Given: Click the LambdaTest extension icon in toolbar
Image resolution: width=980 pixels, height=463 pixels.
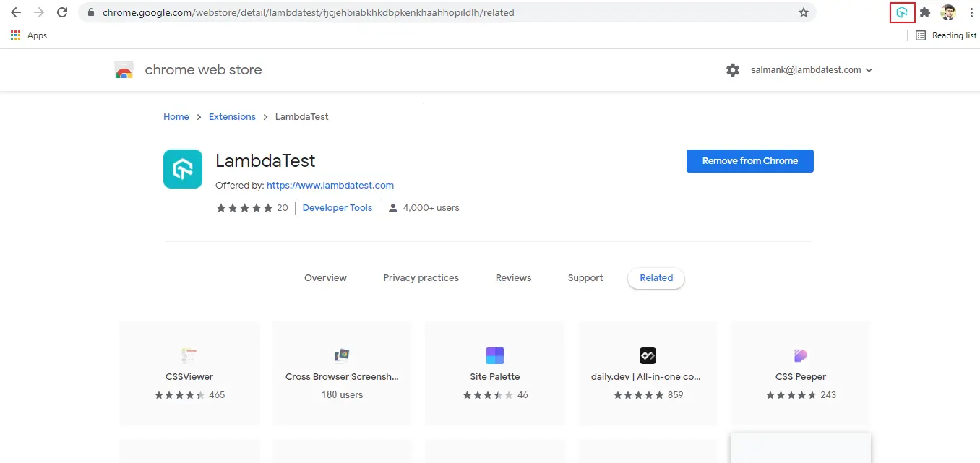Looking at the screenshot, I should [x=902, y=12].
